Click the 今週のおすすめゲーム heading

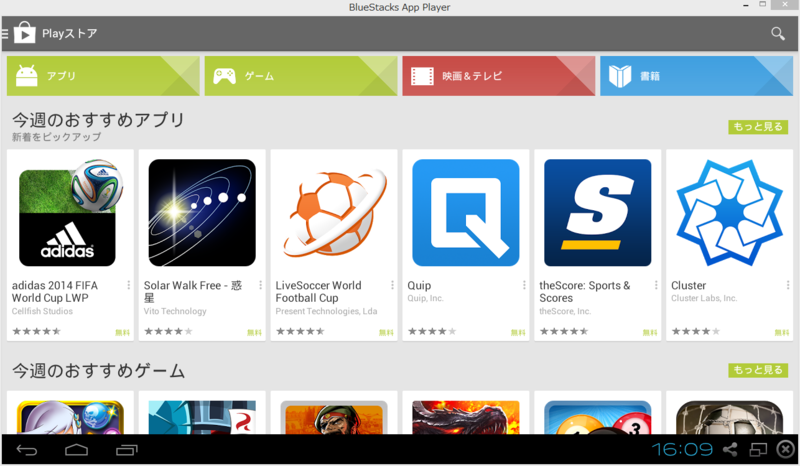(x=98, y=371)
